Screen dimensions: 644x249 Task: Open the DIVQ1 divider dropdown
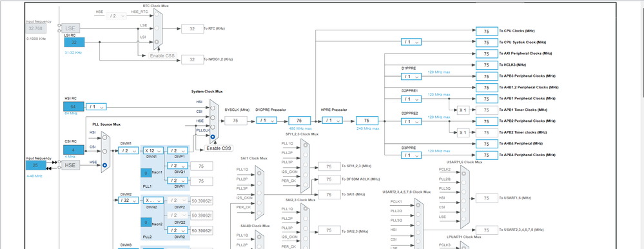pos(178,166)
